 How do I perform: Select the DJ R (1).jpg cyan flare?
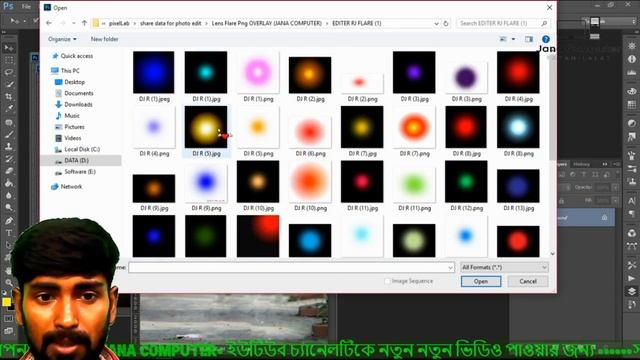point(206,72)
